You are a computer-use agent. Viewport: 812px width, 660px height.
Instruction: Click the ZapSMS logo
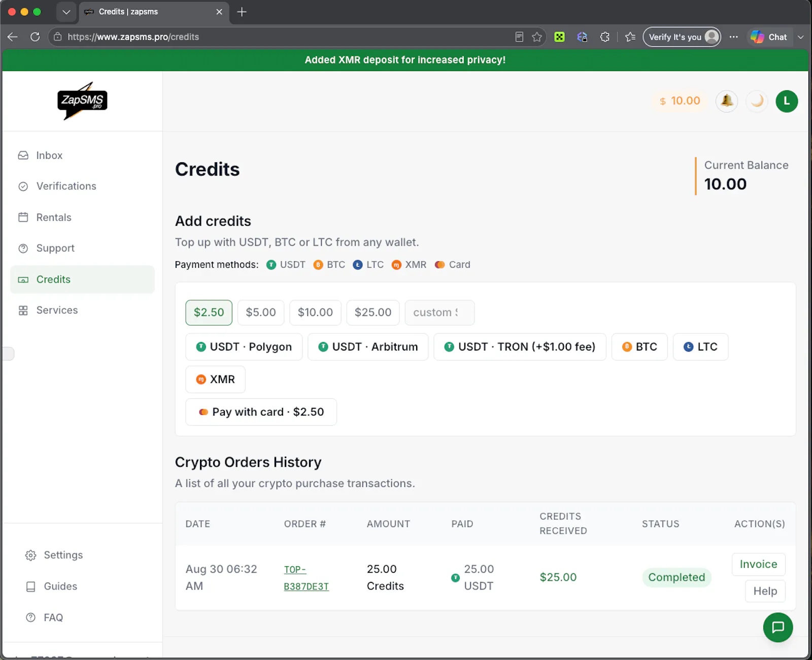82,100
